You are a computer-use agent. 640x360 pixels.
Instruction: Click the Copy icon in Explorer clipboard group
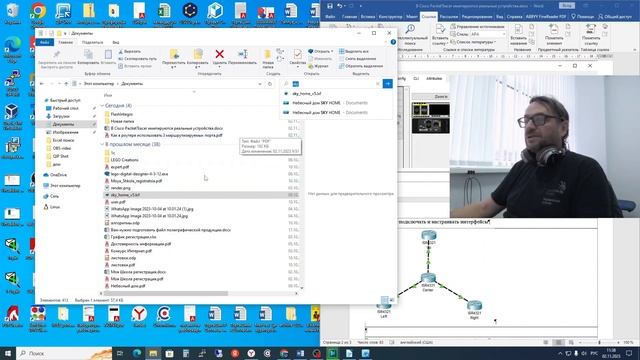[88, 54]
